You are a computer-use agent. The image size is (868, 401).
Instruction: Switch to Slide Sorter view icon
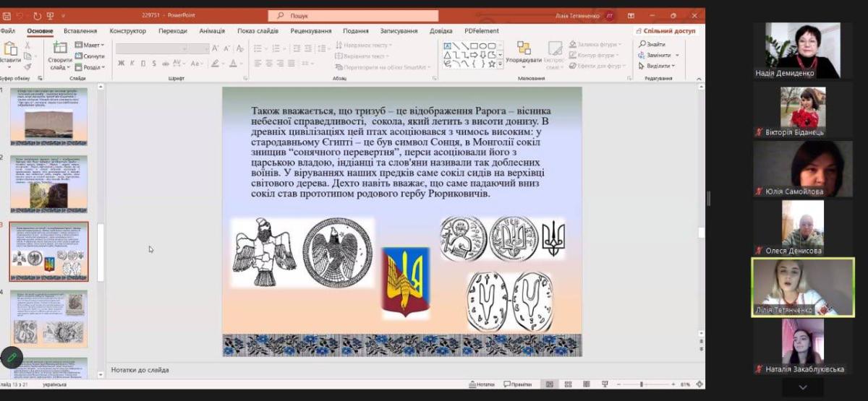click(x=568, y=384)
